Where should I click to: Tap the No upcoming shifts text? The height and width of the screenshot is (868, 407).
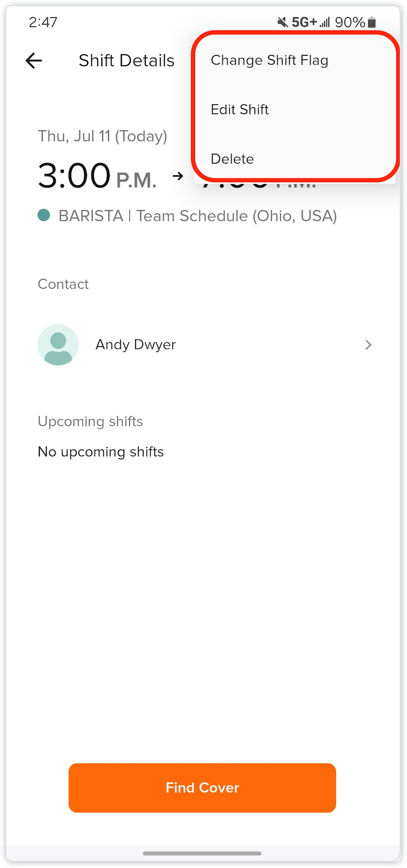[x=101, y=452]
